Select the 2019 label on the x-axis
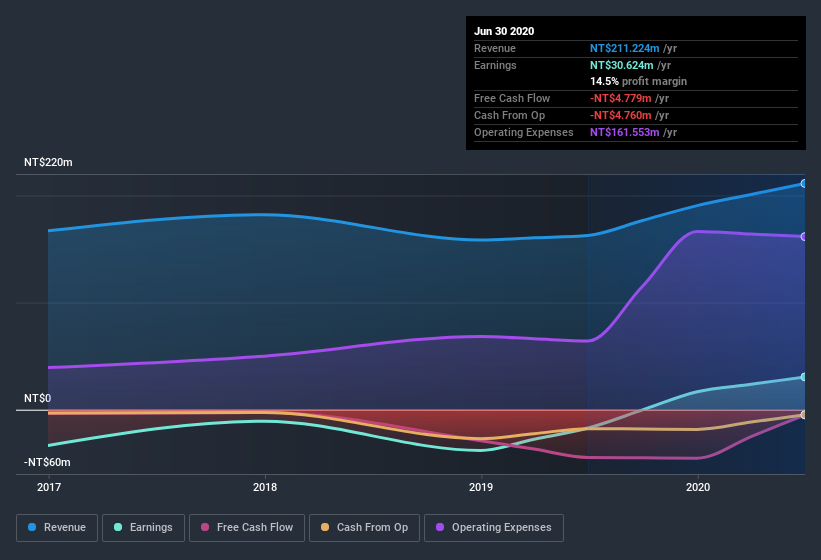821x560 pixels. coord(481,487)
